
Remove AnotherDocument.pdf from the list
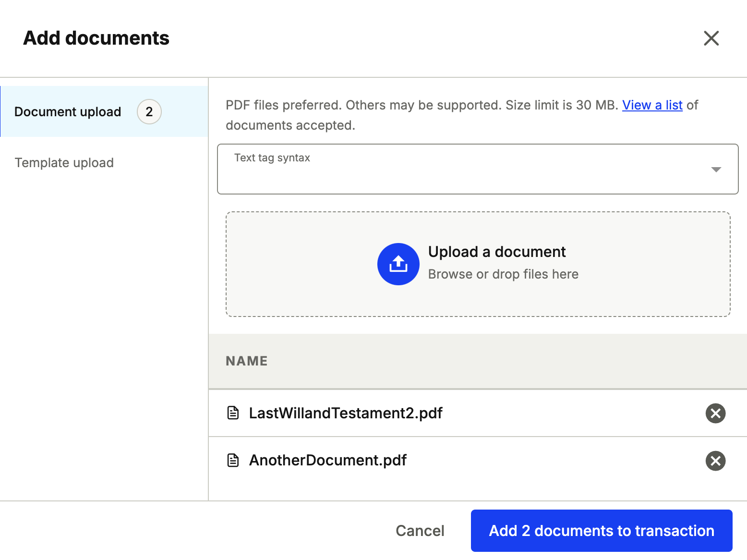pos(715,461)
